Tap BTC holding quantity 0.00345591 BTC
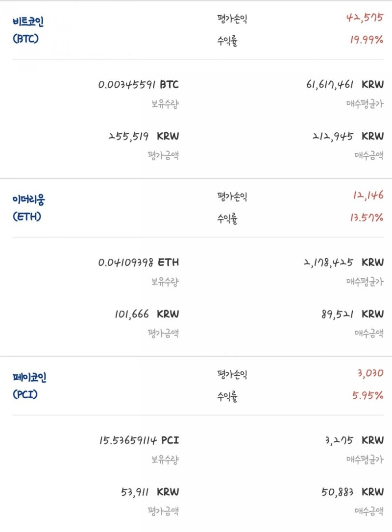Viewport: 392px width, 532px height. [139, 84]
